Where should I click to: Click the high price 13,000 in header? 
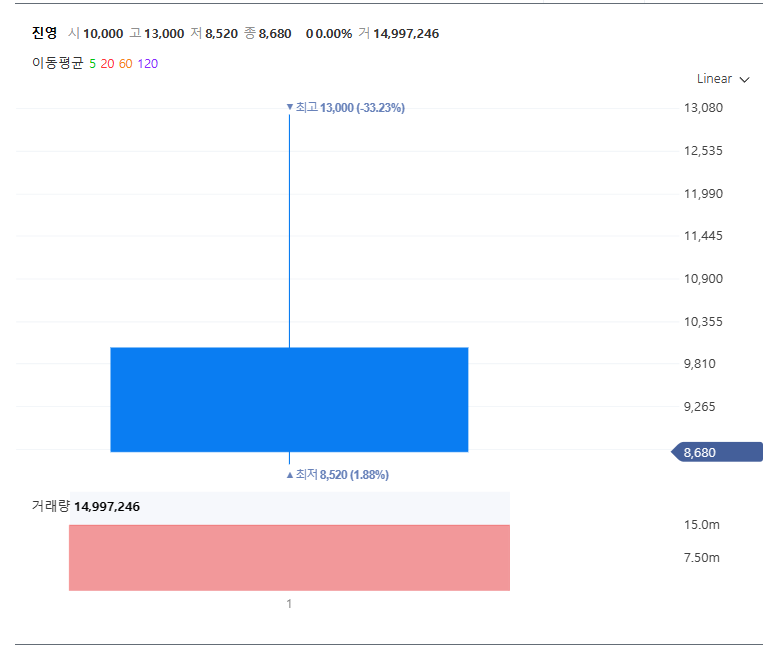point(164,34)
